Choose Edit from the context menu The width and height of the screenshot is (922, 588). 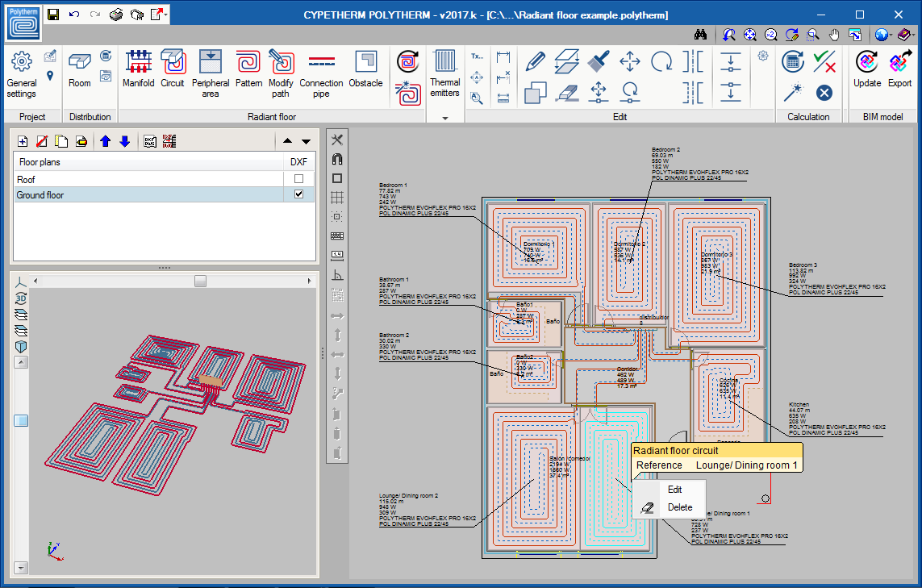[x=676, y=489]
